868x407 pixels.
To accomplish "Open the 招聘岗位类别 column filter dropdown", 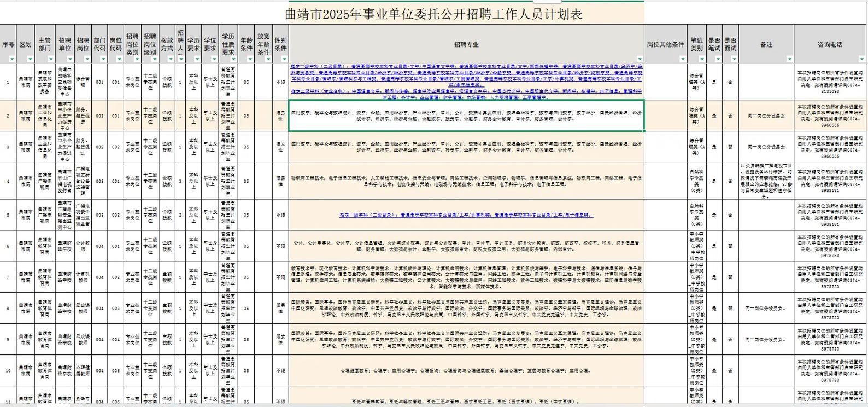I will point(137,59).
